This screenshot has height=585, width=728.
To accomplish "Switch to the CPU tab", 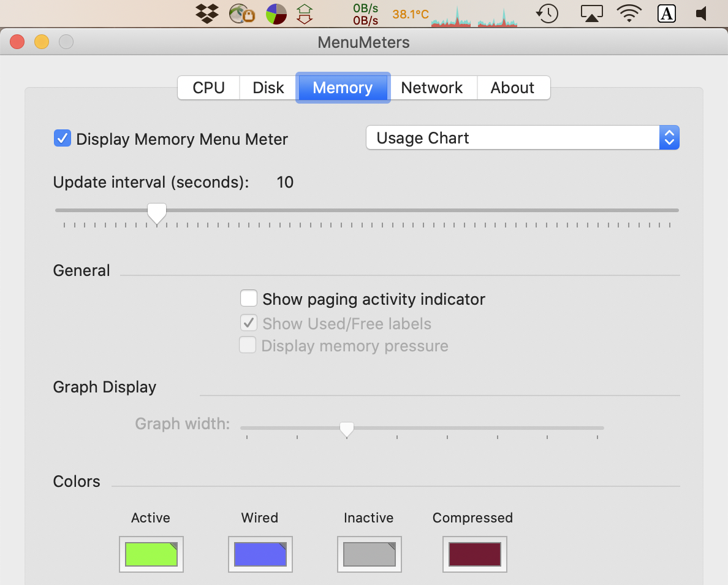I will [x=208, y=88].
